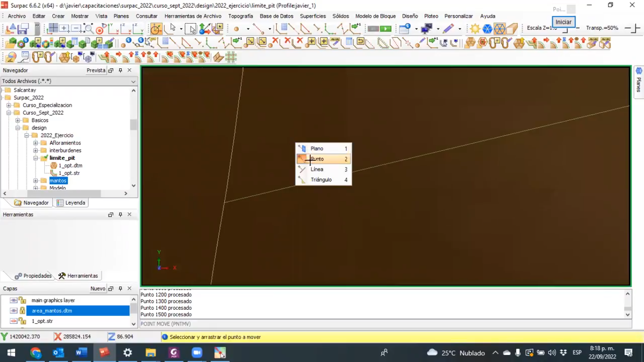The width and height of the screenshot is (644, 362).
Task: Click the grid mesh icon on third toolbar
Action: (x=231, y=58)
